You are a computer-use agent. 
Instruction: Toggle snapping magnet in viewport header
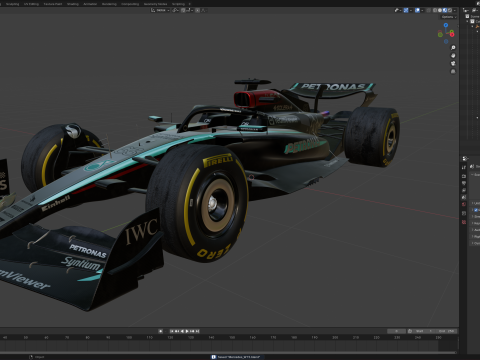tap(183, 10)
